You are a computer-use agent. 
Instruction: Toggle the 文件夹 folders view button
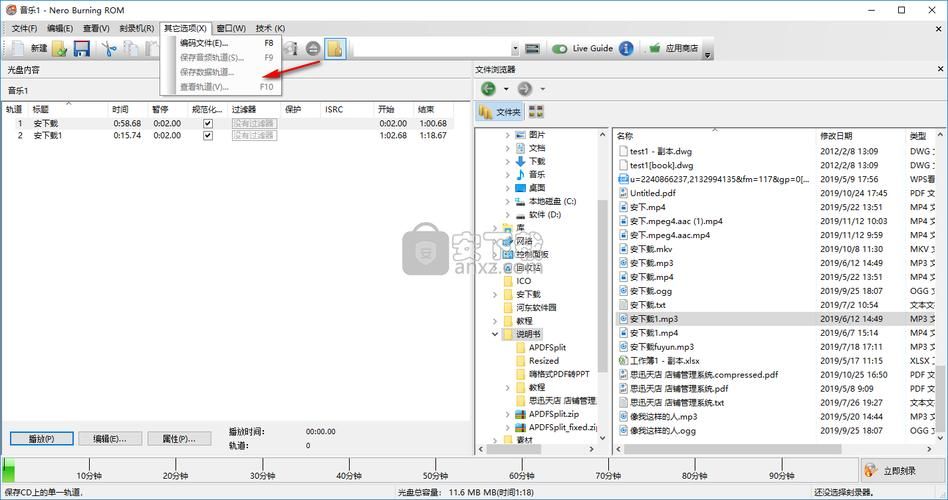(x=499, y=111)
